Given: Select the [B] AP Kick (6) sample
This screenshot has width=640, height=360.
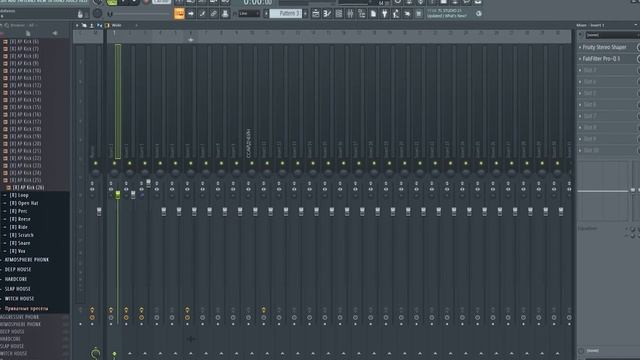Looking at the screenshot, I should (x=24, y=42).
